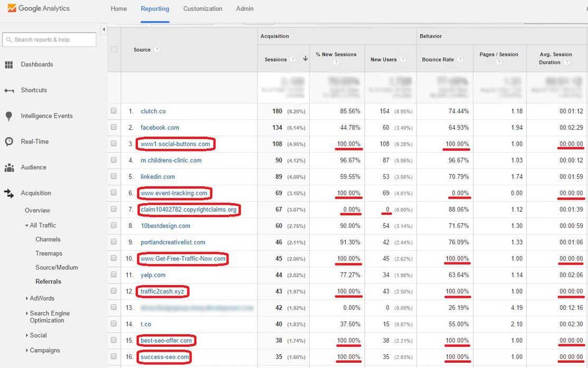
Task: Open the claim10402782.copyrightclaims.org source link
Action: pyautogui.click(x=188, y=209)
